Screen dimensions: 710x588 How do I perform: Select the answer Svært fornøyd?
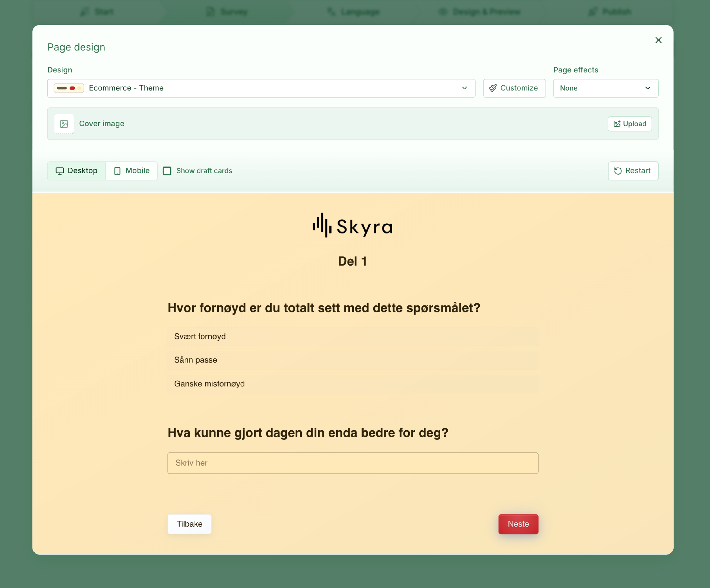point(353,336)
